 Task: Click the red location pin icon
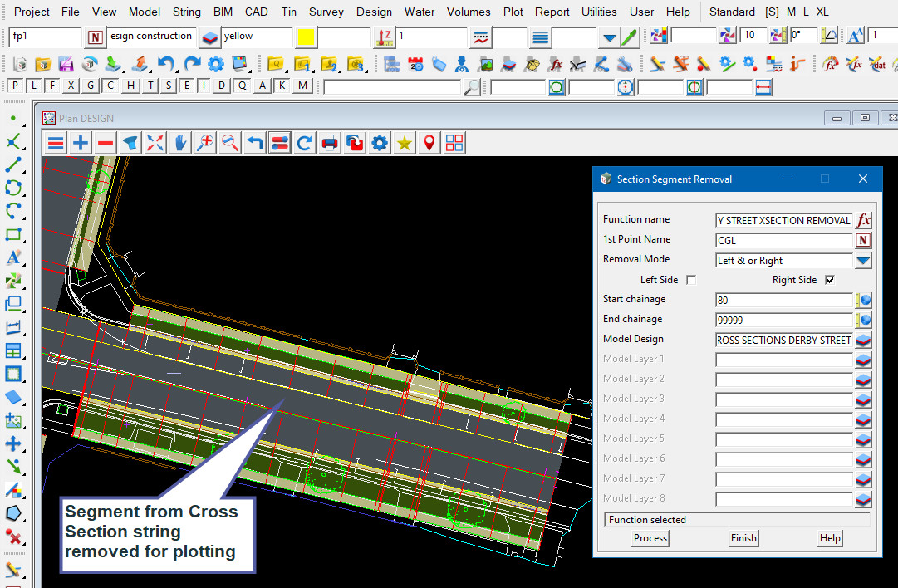coord(429,143)
